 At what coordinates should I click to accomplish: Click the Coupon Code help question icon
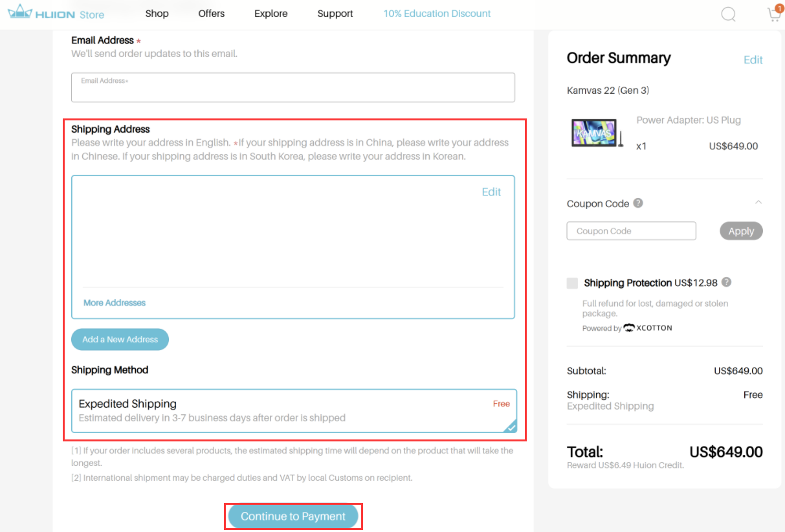point(638,203)
